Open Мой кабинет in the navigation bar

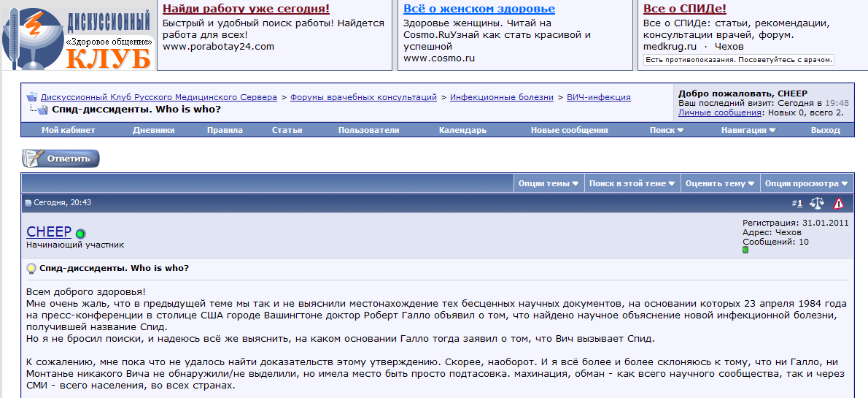[68, 130]
